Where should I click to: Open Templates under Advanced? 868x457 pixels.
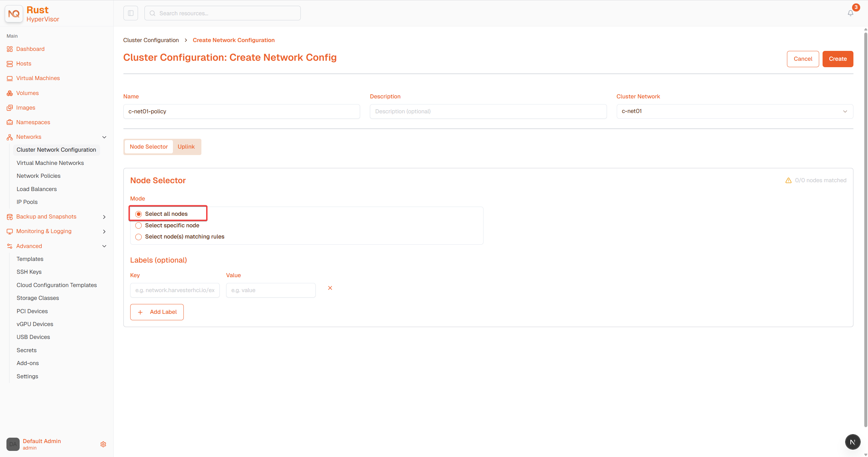click(x=30, y=259)
